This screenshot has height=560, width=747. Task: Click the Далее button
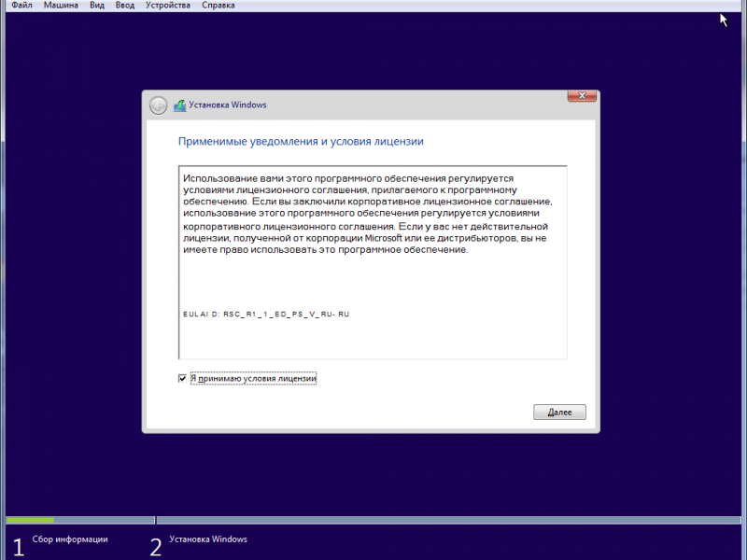coord(559,413)
